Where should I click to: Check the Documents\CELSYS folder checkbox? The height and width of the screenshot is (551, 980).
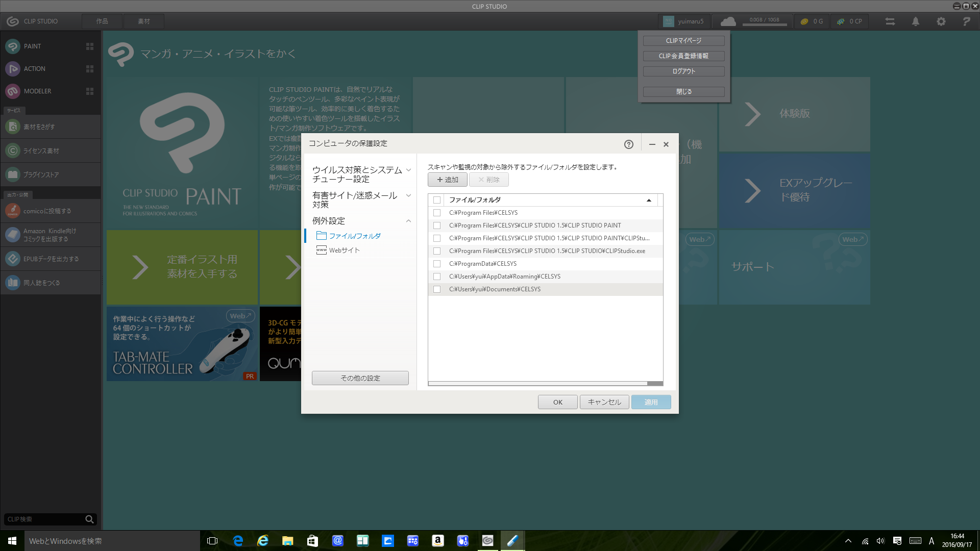click(437, 289)
